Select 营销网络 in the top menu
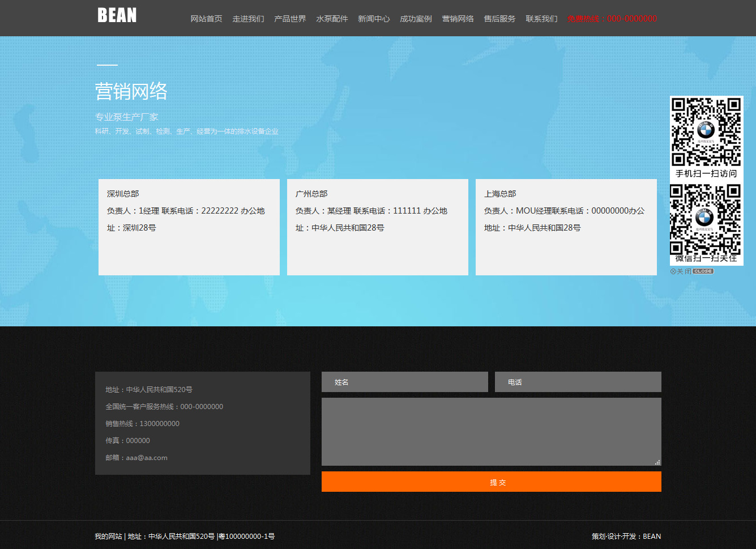This screenshot has height=549, width=756. coord(458,19)
